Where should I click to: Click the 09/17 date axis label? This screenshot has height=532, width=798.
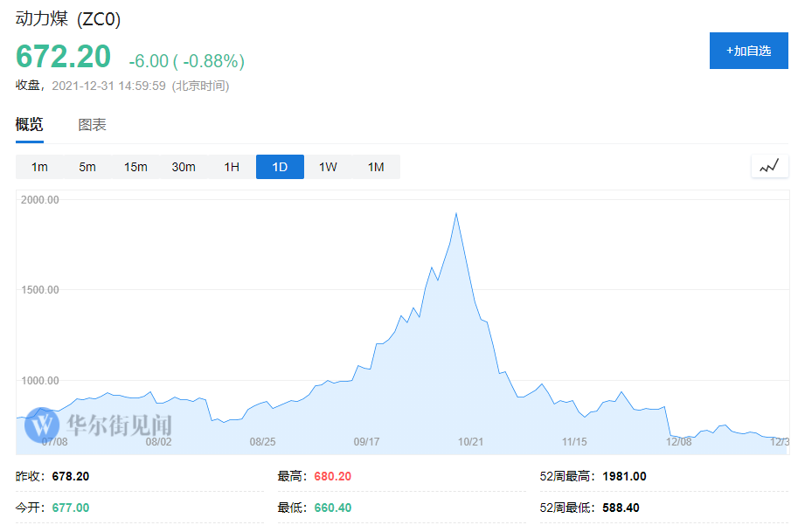(367, 442)
